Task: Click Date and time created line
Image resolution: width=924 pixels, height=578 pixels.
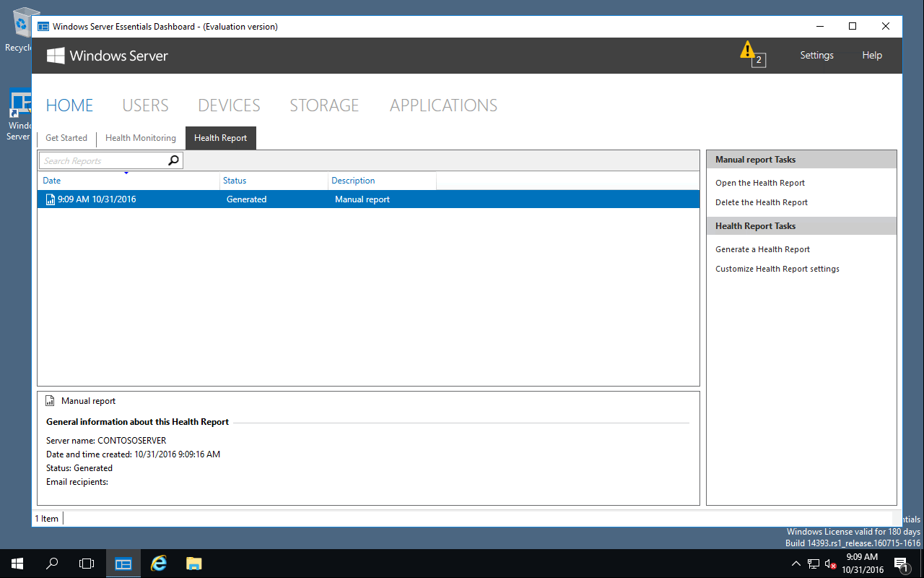Action: coord(133,454)
